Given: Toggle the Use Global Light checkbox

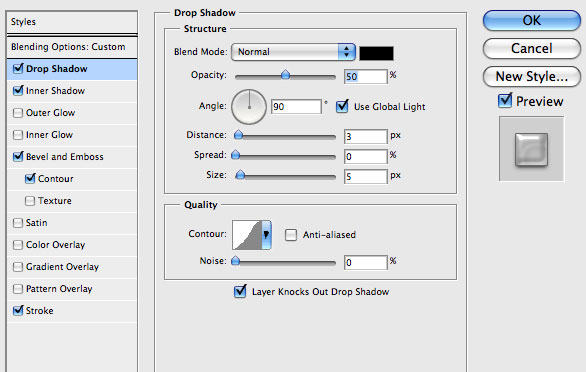Looking at the screenshot, I should tap(342, 107).
